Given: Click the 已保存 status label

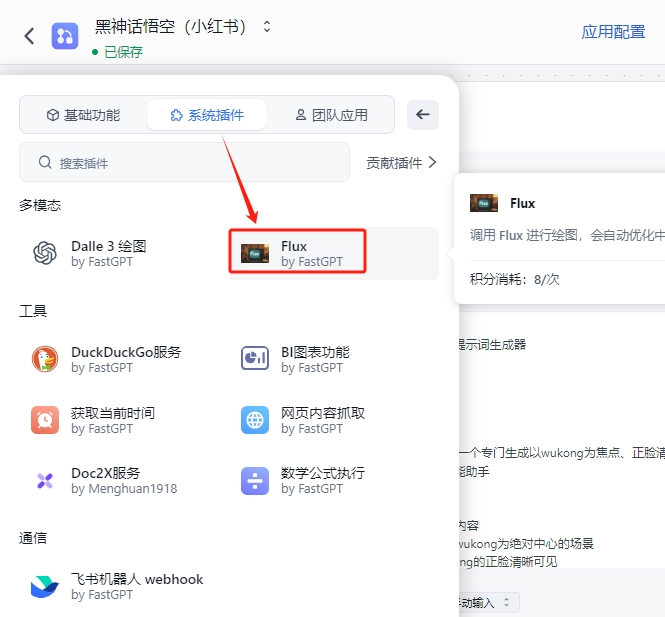Looking at the screenshot, I should click(123, 52).
